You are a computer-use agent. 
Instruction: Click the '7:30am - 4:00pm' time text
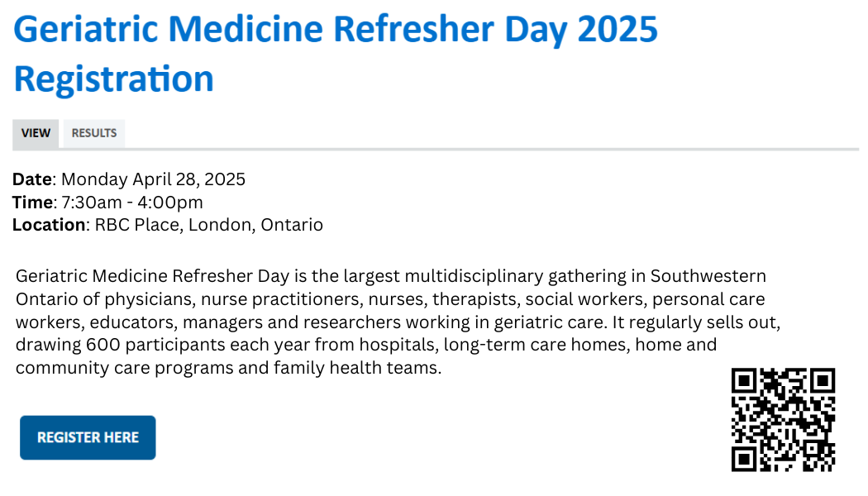[132, 202]
